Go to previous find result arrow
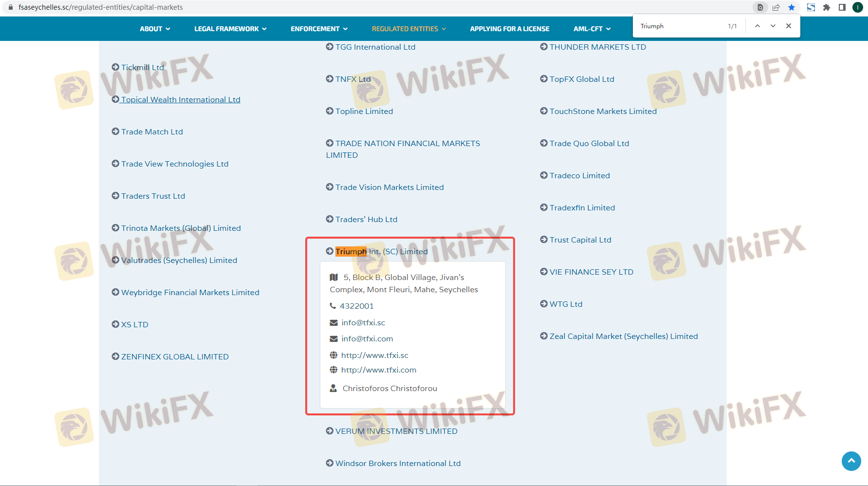This screenshot has width=868, height=486. pos(757,26)
